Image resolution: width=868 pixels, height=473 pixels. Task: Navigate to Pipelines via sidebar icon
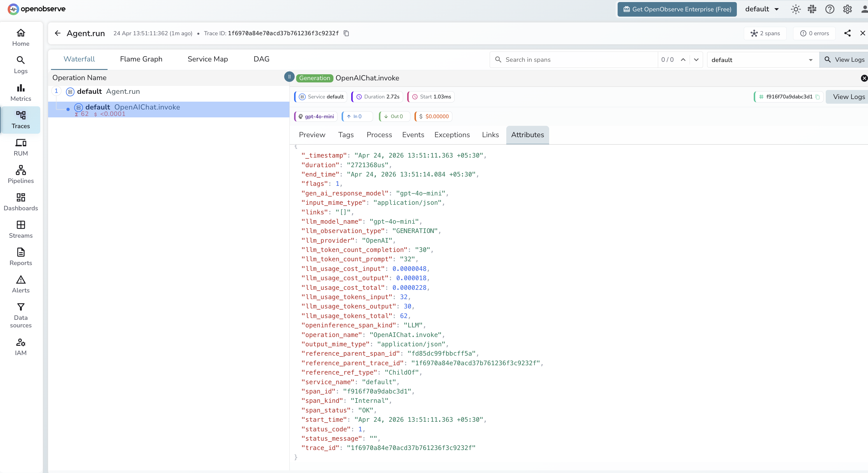coord(21,174)
